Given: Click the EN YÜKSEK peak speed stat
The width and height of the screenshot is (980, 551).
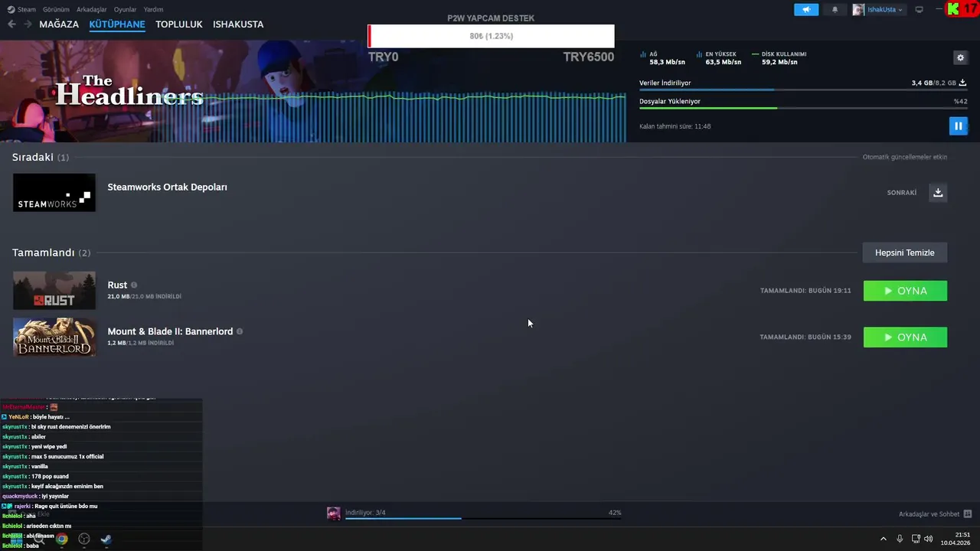Looking at the screenshot, I should 718,58.
